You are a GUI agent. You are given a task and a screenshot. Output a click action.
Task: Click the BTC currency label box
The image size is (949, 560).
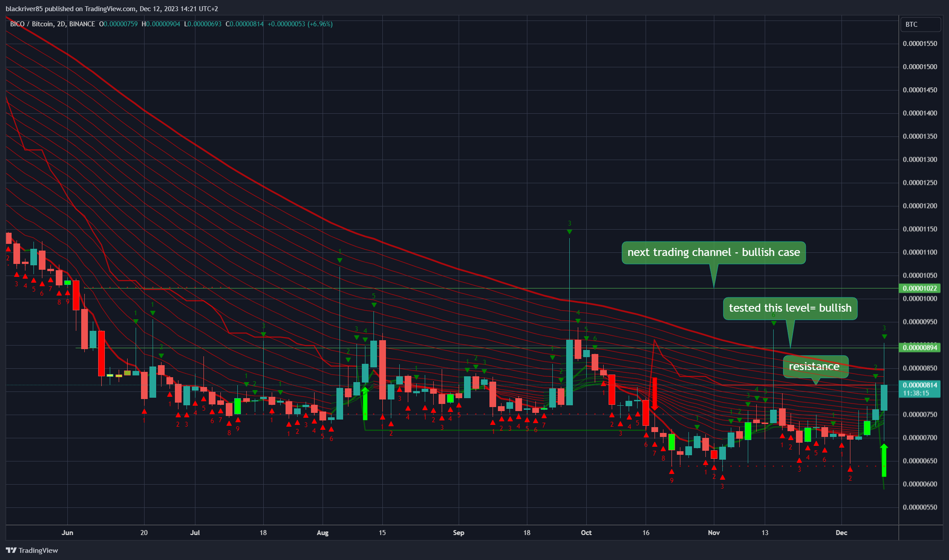tap(920, 25)
